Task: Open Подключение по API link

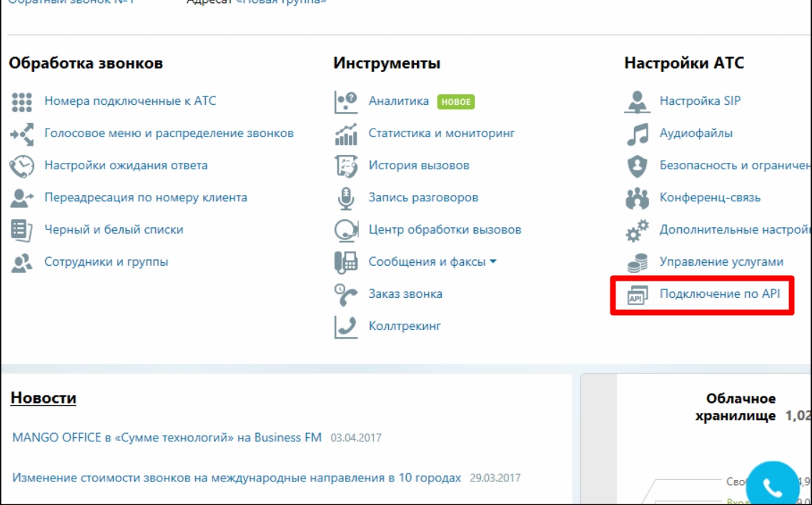Action: [720, 294]
